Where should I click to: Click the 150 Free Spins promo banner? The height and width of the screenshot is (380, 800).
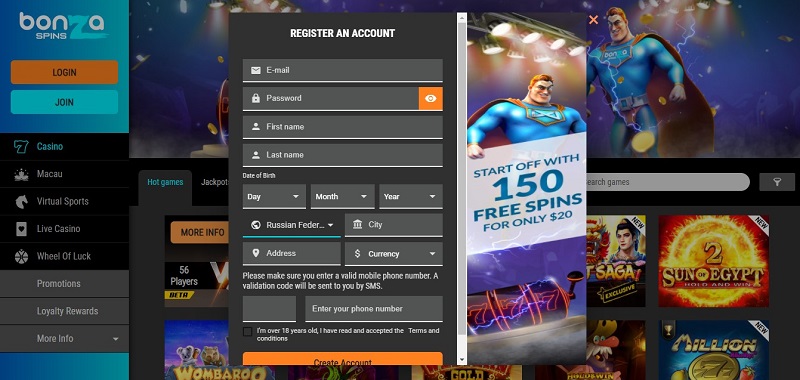coord(527,189)
